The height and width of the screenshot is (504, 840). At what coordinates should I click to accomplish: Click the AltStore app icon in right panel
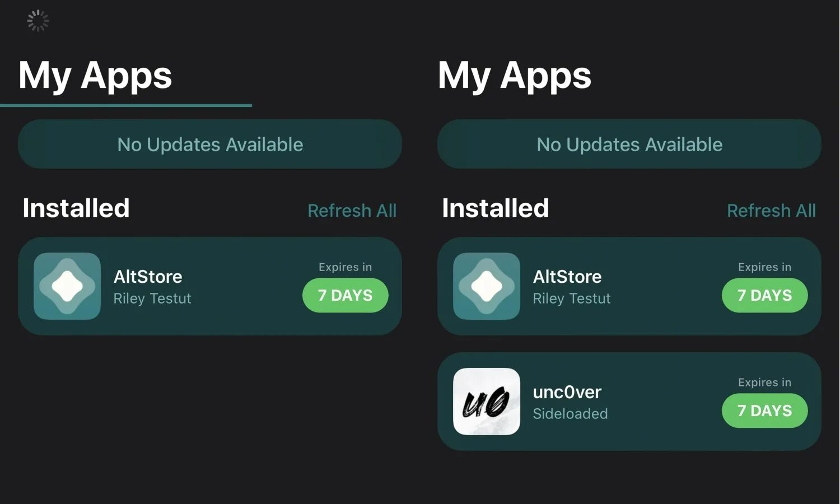(487, 286)
